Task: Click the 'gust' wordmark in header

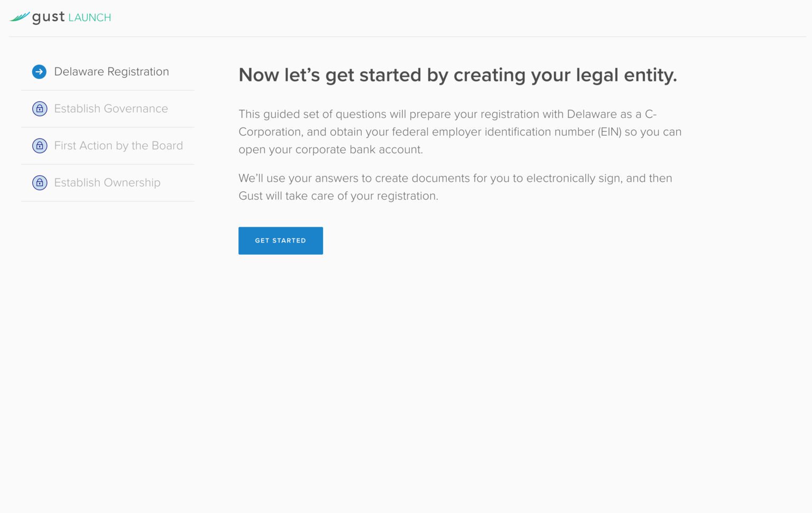Action: (48, 17)
